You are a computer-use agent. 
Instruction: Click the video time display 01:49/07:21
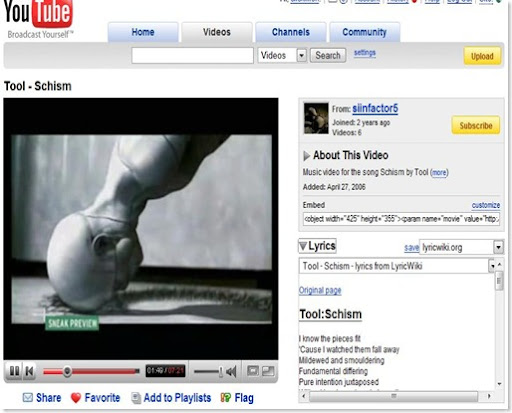(165, 371)
